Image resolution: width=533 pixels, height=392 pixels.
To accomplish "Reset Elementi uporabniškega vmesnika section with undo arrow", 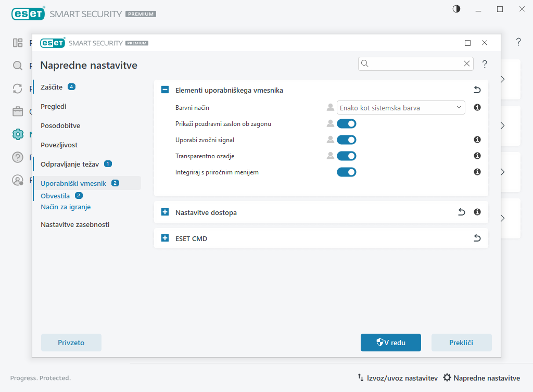I will pyautogui.click(x=477, y=90).
